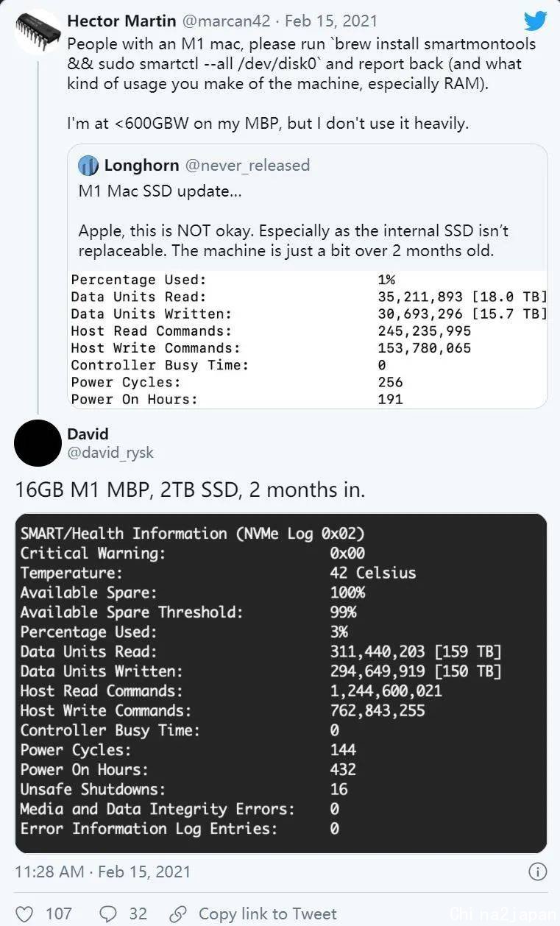Click Longhorn's small avatar in quoted tweet

tap(88, 166)
